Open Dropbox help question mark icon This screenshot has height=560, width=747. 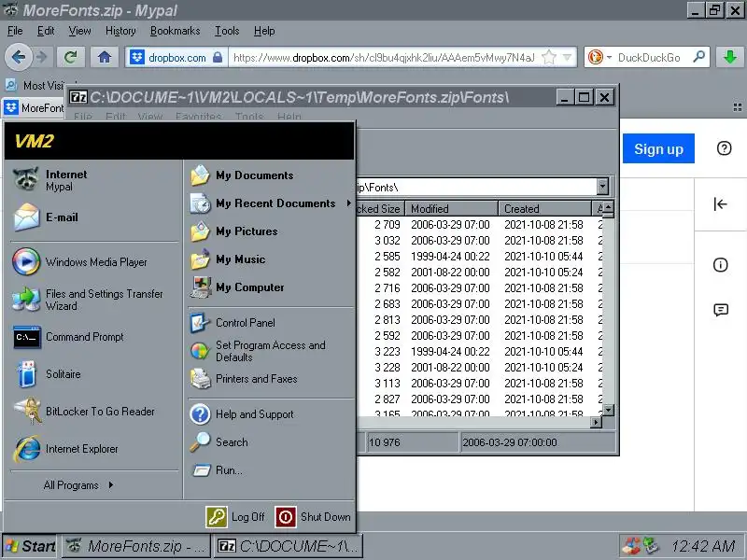pos(725,148)
